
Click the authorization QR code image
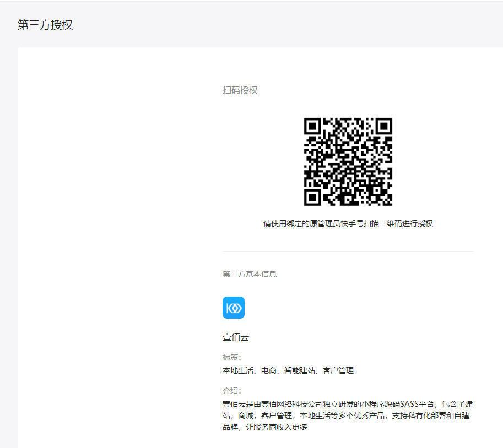point(348,162)
